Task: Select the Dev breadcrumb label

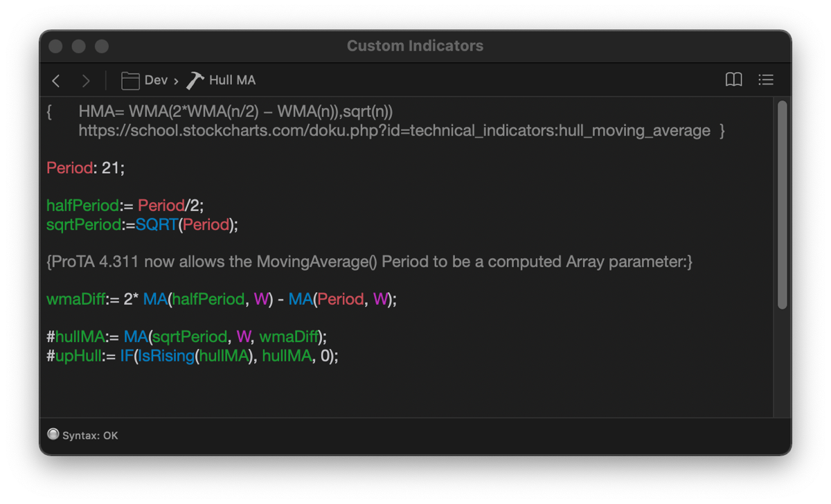Action: (x=156, y=80)
